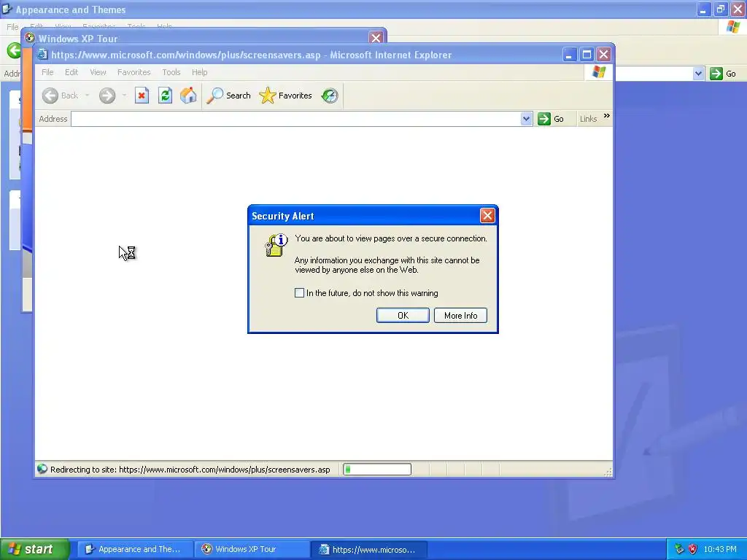747x560 pixels.
Task: Enable 'In the future, do not show this warning'
Action: (x=299, y=293)
